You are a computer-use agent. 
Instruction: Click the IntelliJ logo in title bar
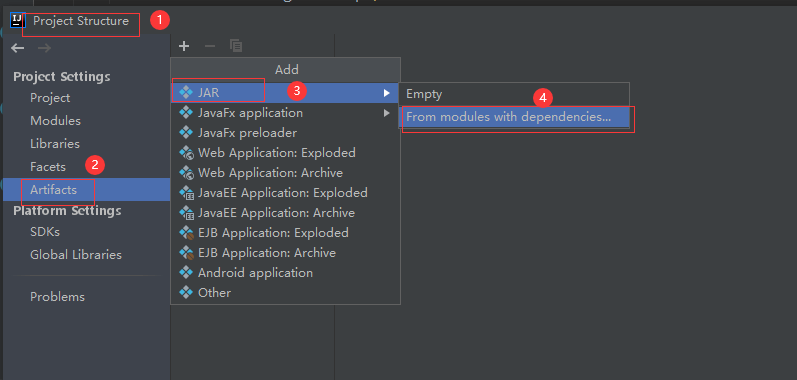click(18, 21)
